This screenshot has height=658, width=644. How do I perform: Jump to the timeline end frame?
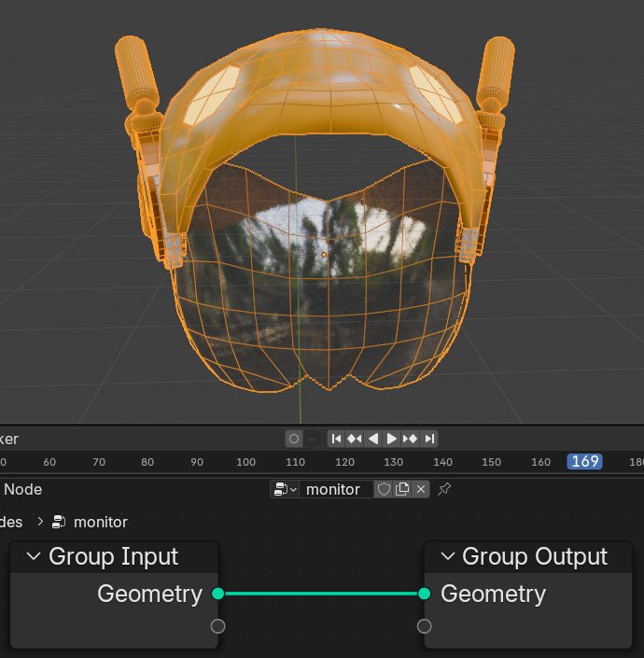429,439
